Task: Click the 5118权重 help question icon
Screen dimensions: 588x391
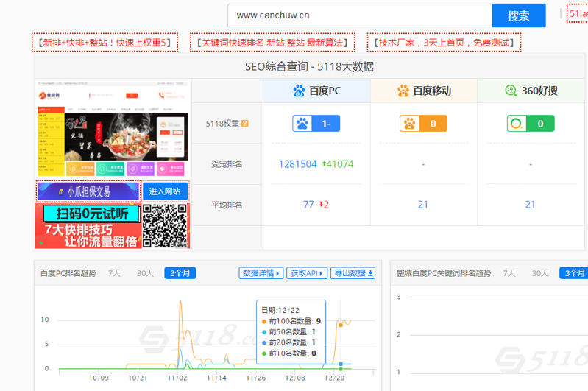Action: coord(245,124)
